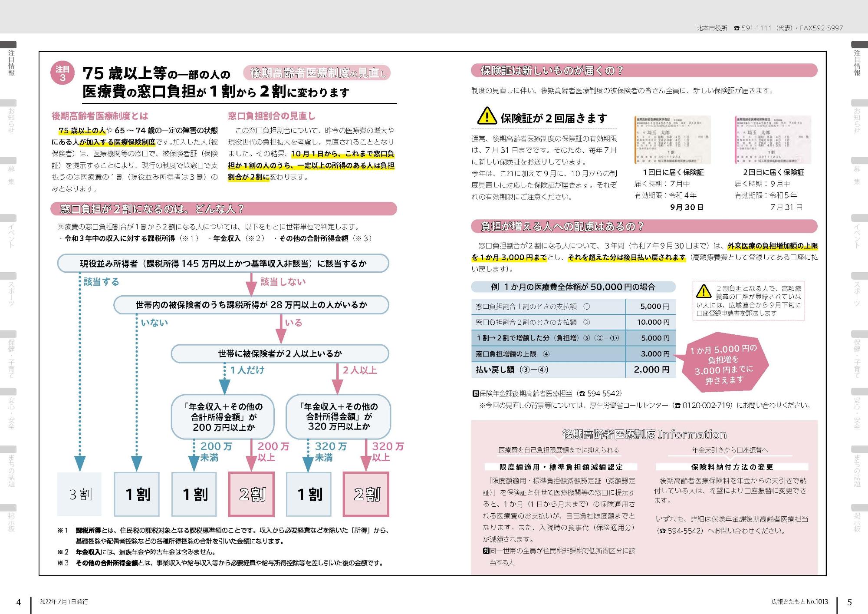Click the 窓口負担割合の見直し subheading
The image size is (868, 614).
point(272,116)
